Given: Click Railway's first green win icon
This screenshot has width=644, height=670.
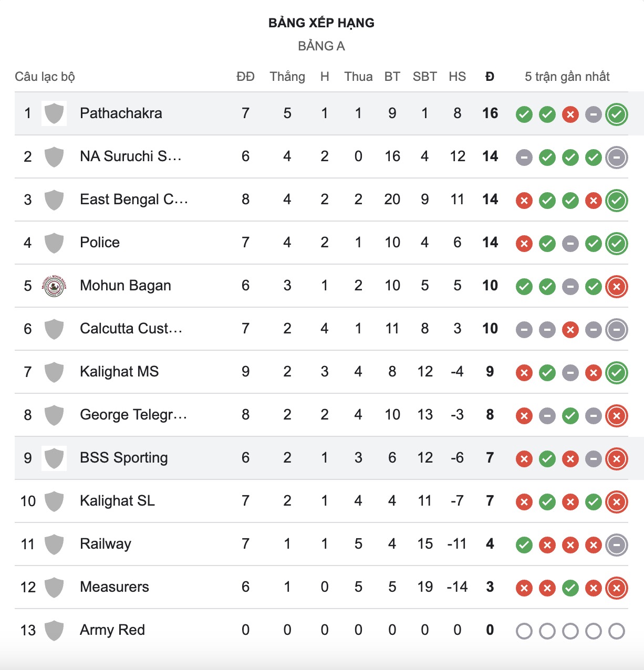Looking at the screenshot, I should coord(524,545).
